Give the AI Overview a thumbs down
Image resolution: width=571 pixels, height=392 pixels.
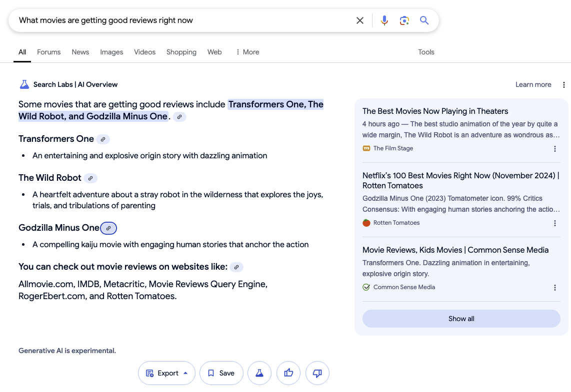(317, 373)
